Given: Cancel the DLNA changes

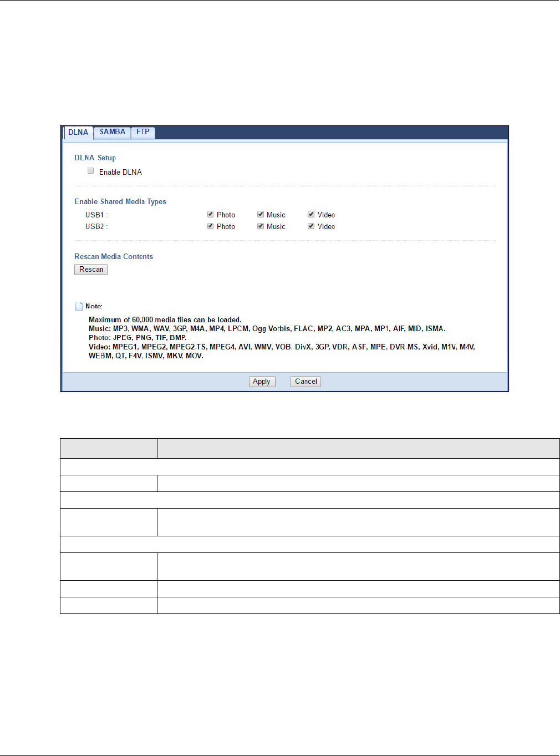Looking at the screenshot, I should tap(306, 382).
